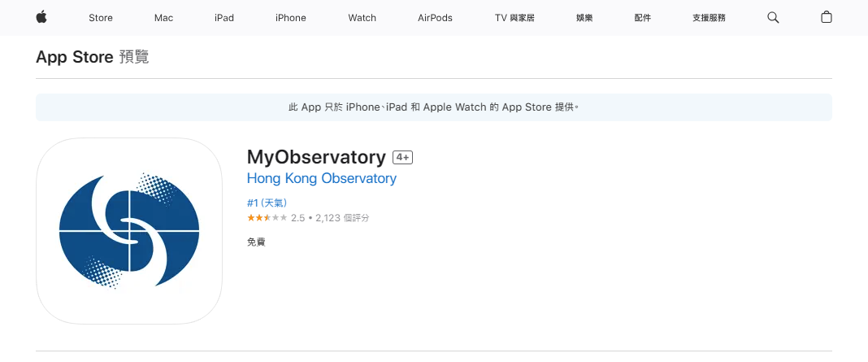Open the 娛樂 menu
This screenshot has height=362, width=868.
tap(584, 18)
